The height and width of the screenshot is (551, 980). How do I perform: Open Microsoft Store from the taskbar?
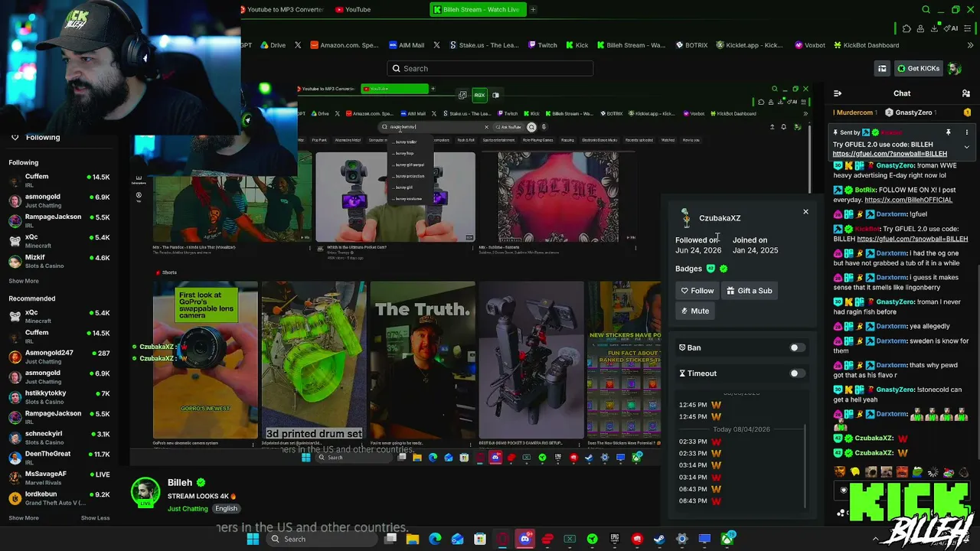[479, 540]
